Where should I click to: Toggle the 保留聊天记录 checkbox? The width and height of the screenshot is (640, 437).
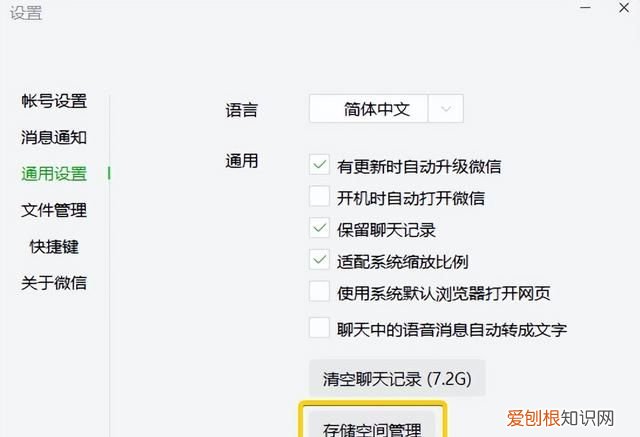click(x=319, y=228)
